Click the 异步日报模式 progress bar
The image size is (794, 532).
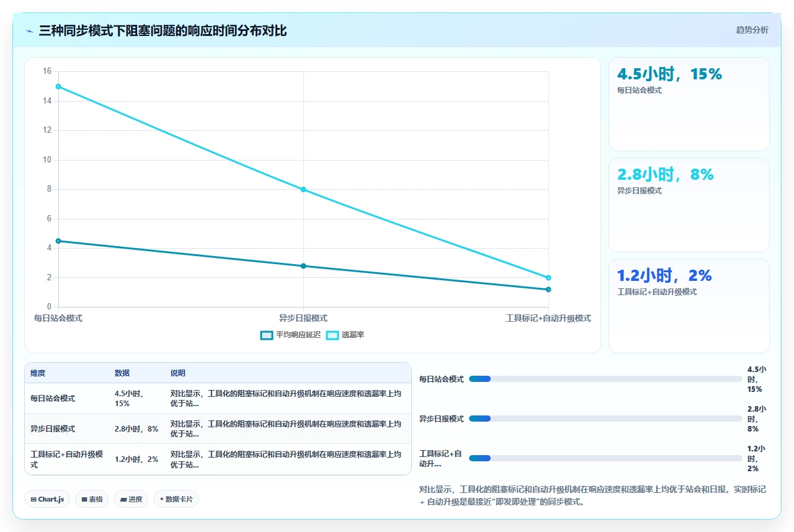point(605,419)
